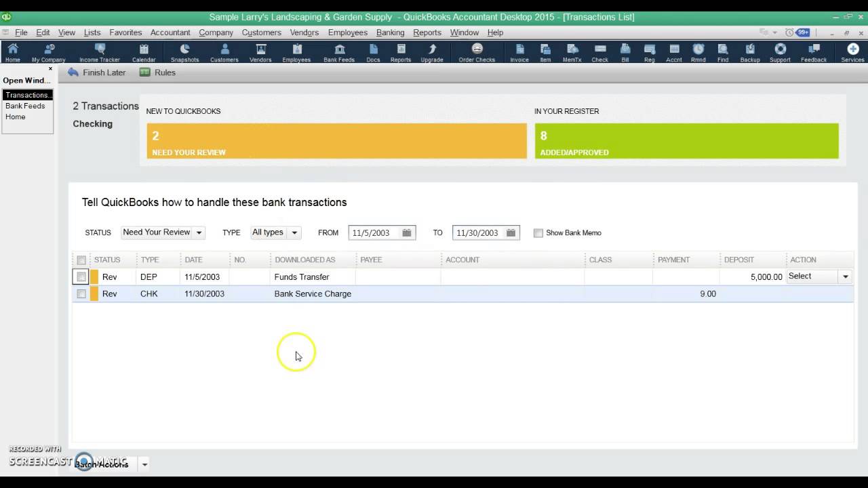The height and width of the screenshot is (488, 868).
Task: Launch the Income Tracker icon
Action: [100, 53]
